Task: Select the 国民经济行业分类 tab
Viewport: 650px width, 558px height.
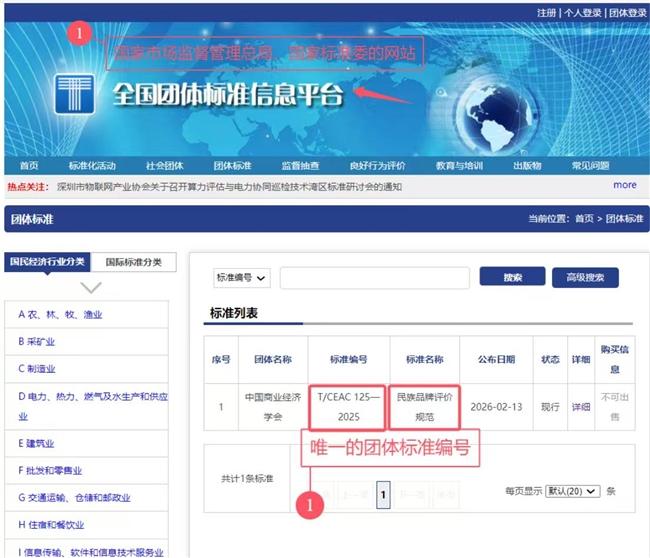Action: (47, 262)
